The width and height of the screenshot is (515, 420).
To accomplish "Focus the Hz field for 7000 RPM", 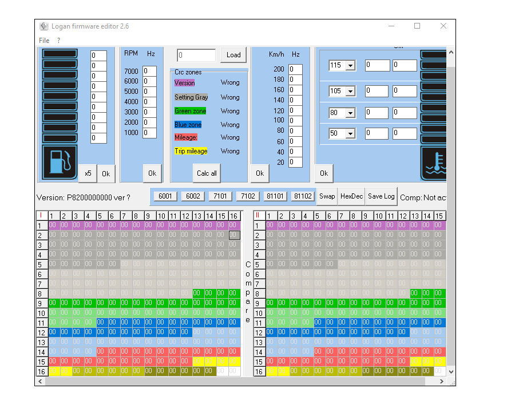I will (149, 71).
